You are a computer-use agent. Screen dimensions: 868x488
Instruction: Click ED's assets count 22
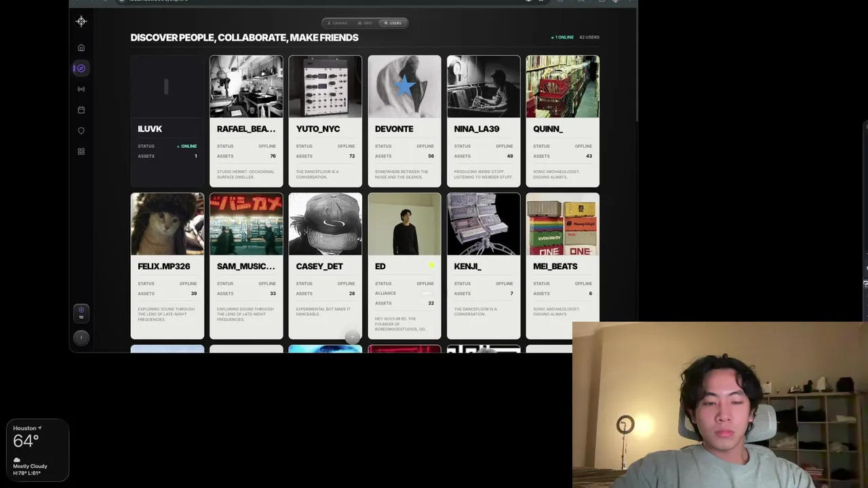pyautogui.click(x=431, y=303)
